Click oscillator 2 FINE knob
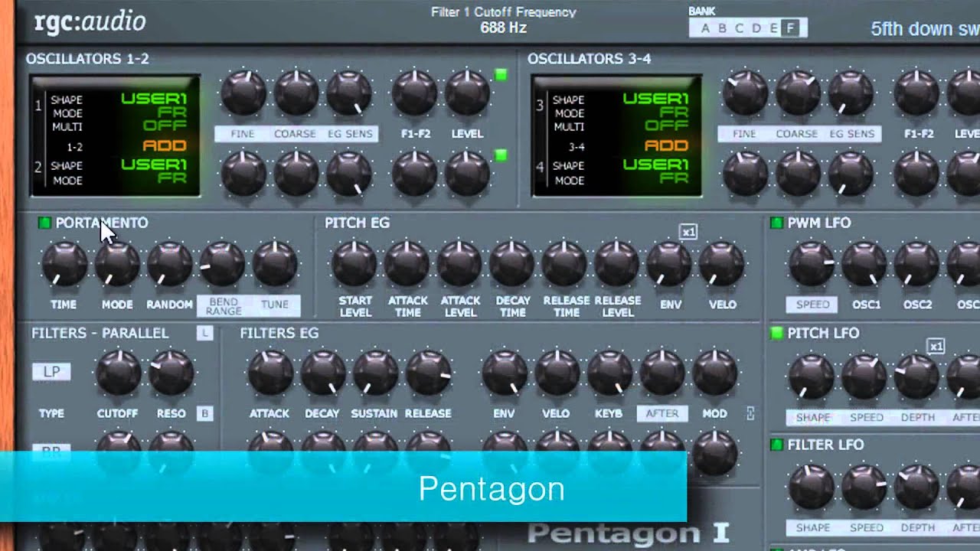The height and width of the screenshot is (551, 980). pyautogui.click(x=243, y=173)
